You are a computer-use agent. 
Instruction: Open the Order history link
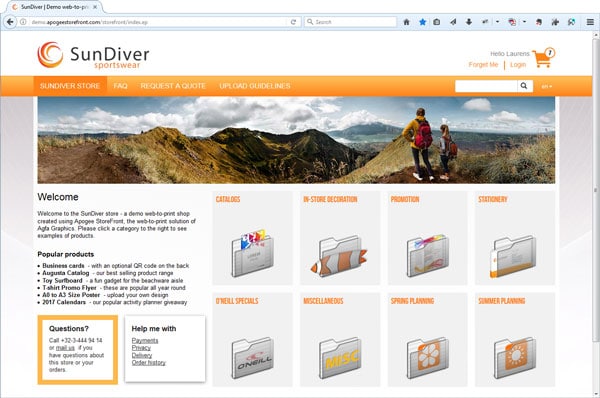point(148,363)
